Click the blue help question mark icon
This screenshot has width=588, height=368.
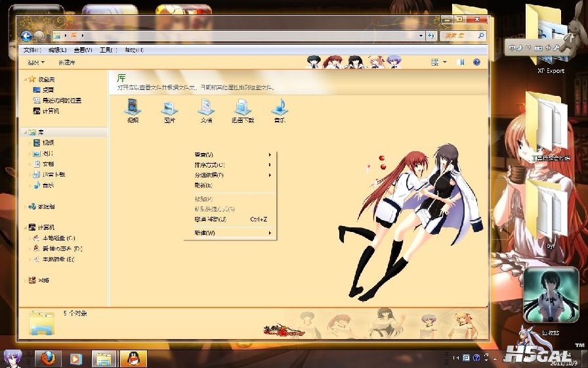(x=476, y=62)
